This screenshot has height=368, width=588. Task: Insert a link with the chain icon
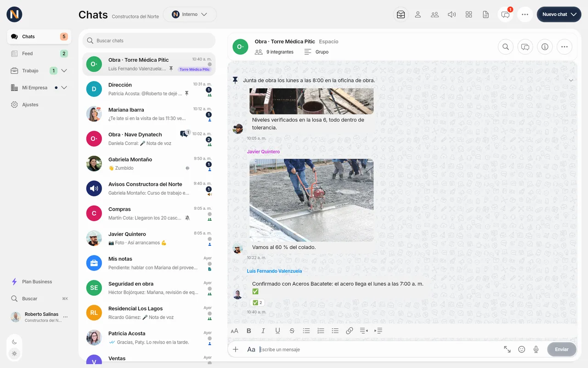350,331
